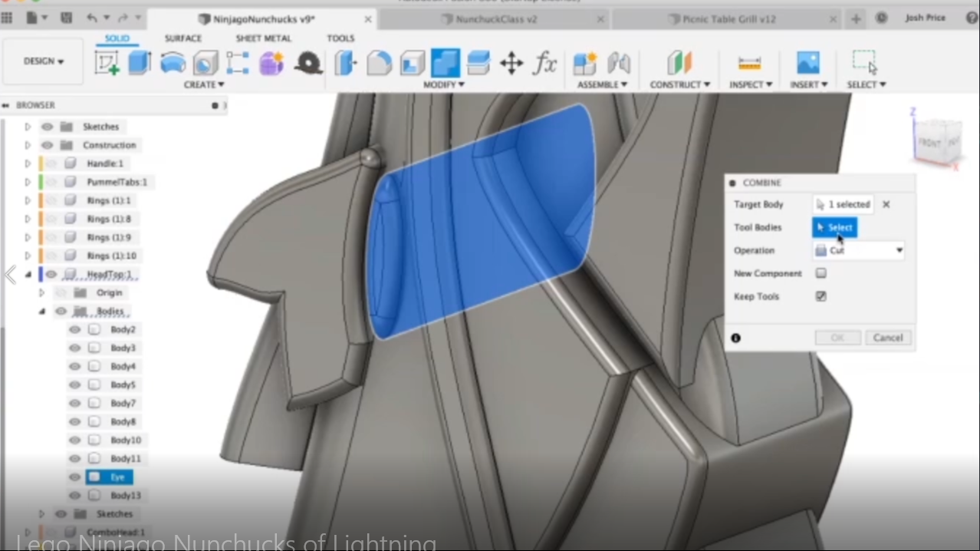Hide the HeadTop:1 component
980x551 pixels.
coord(51,274)
